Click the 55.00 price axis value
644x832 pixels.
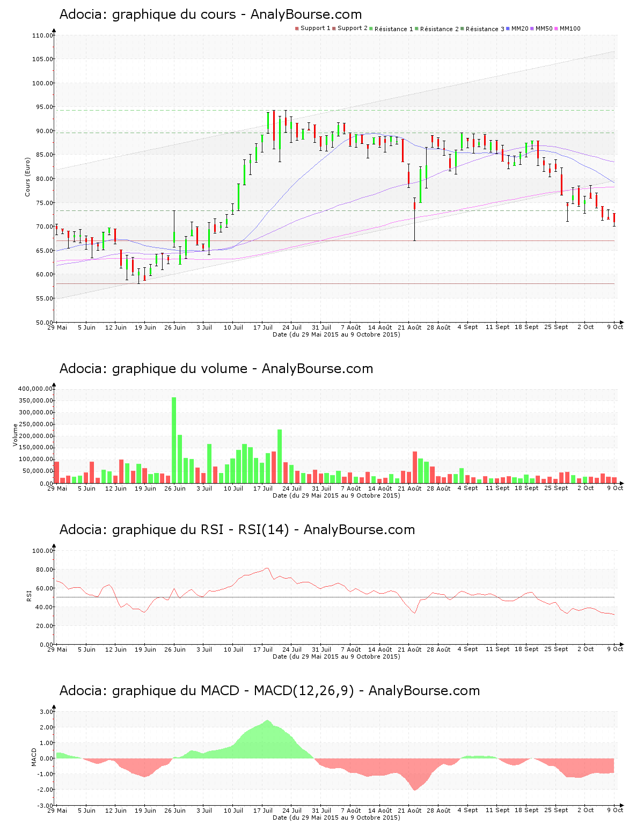pyautogui.click(x=44, y=298)
